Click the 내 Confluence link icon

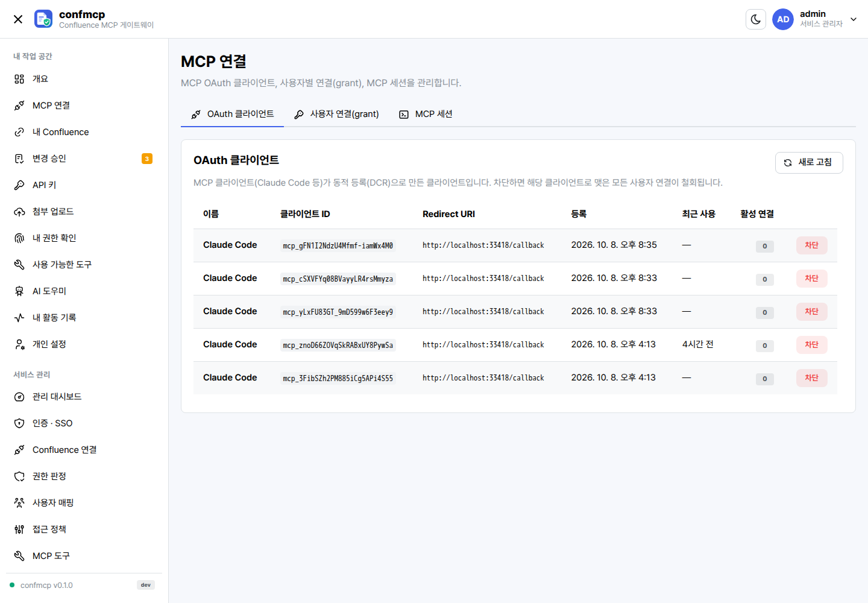(x=19, y=132)
